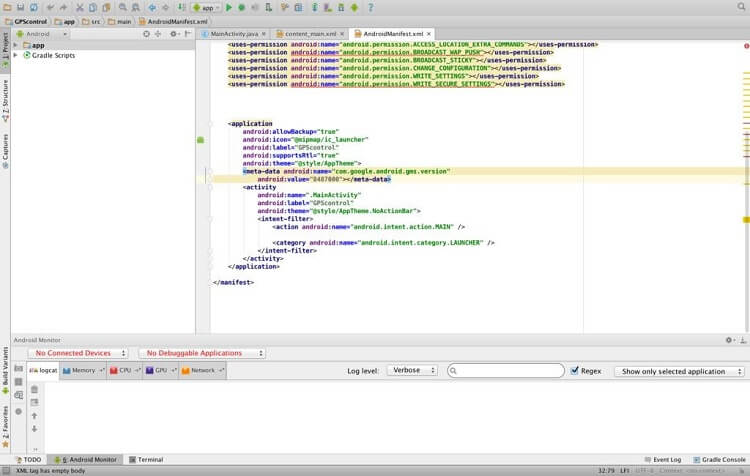Open Show only selected application dropdown

[x=680, y=371]
